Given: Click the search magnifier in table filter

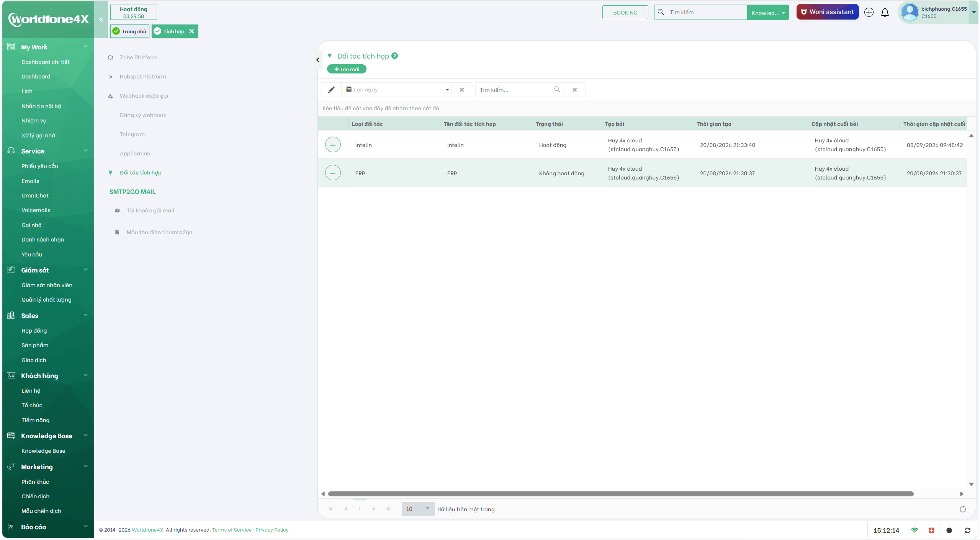Looking at the screenshot, I should 557,90.
